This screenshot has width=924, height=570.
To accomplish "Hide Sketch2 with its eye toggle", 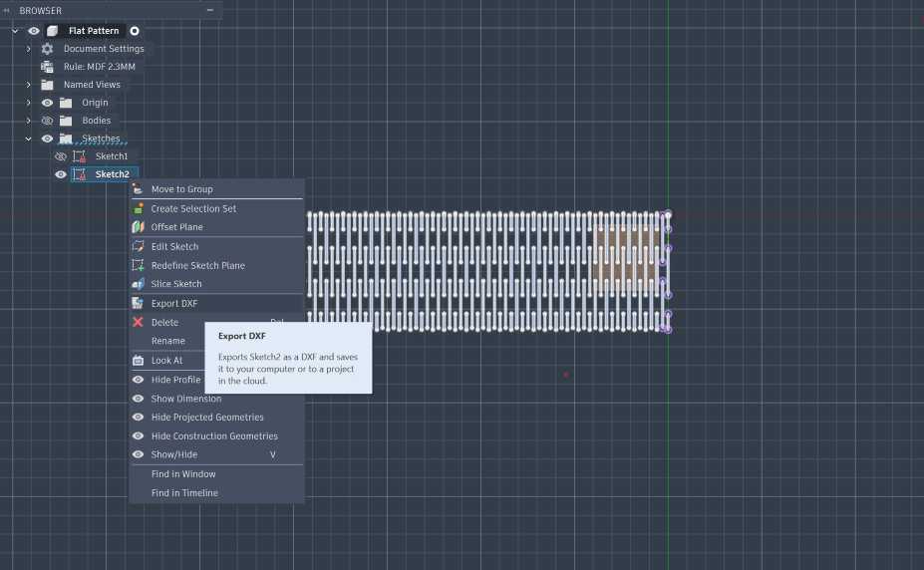I will (60, 174).
